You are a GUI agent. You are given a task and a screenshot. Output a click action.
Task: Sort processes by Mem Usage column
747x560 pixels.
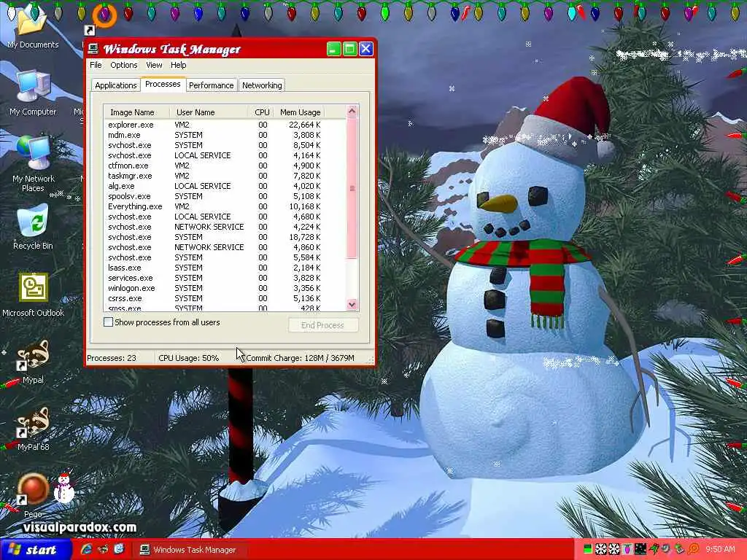click(300, 112)
